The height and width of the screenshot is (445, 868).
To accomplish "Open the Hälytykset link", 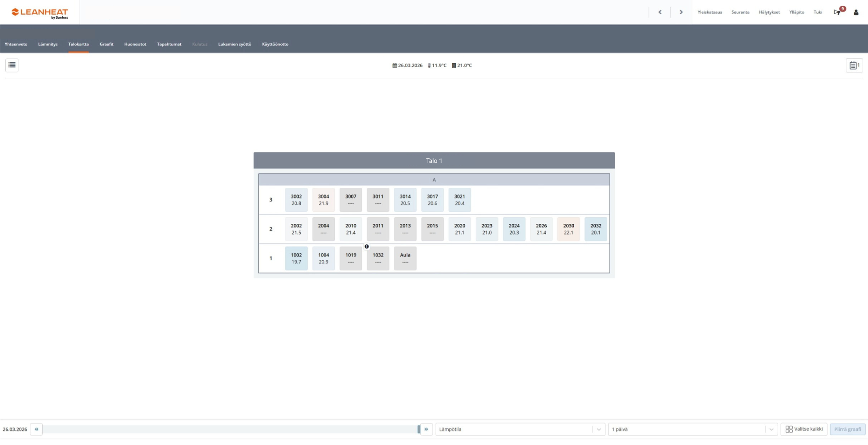I will [769, 12].
